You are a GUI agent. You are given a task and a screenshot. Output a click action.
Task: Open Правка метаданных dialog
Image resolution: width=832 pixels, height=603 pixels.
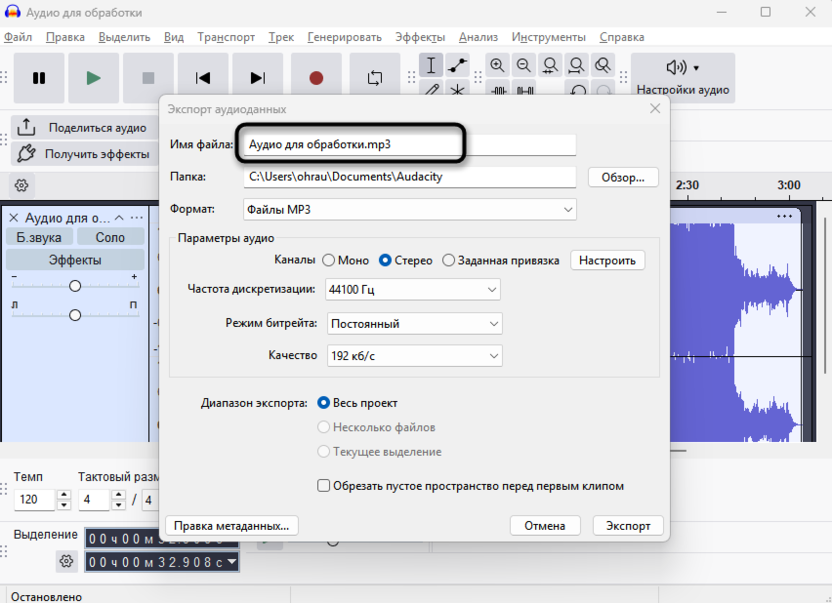click(232, 525)
